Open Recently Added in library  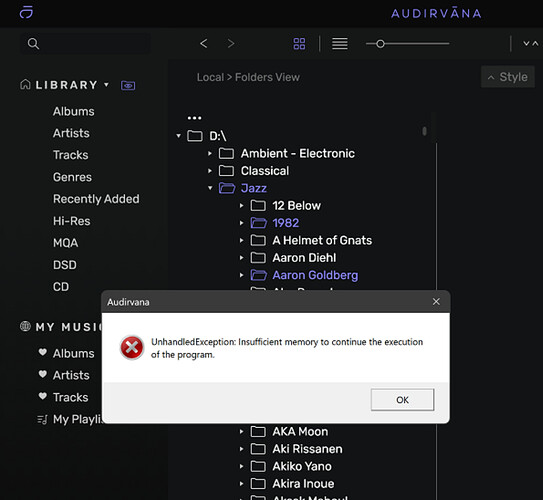(96, 199)
